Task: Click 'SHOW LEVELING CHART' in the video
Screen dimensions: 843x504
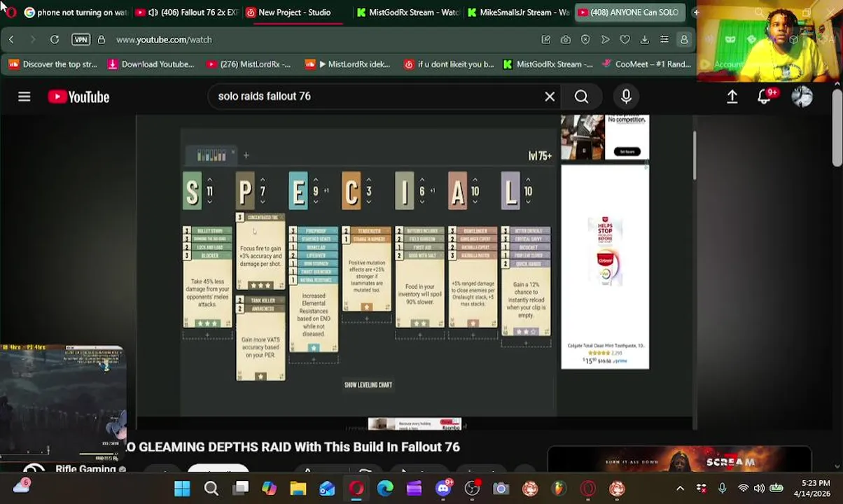Action: [368, 384]
